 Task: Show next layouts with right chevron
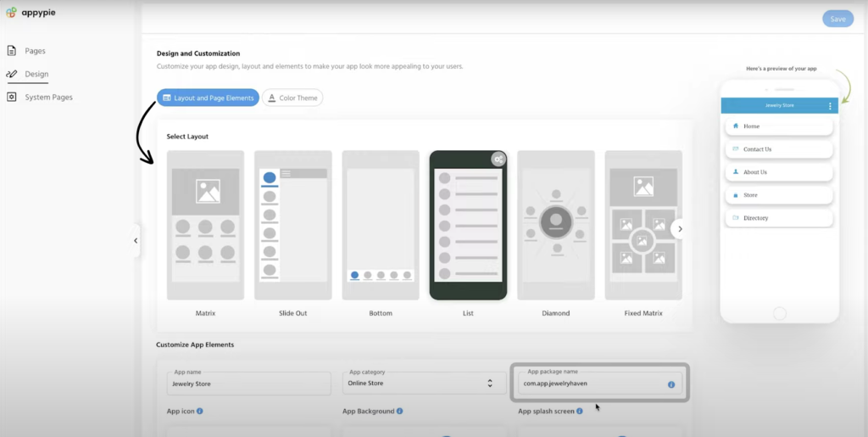681,229
